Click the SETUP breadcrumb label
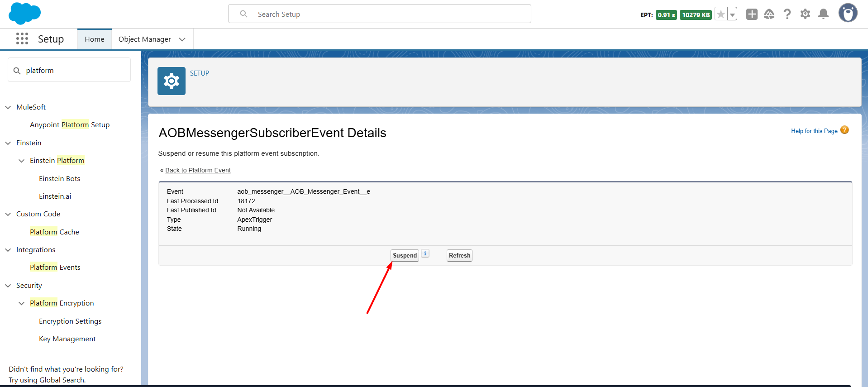 [200, 73]
